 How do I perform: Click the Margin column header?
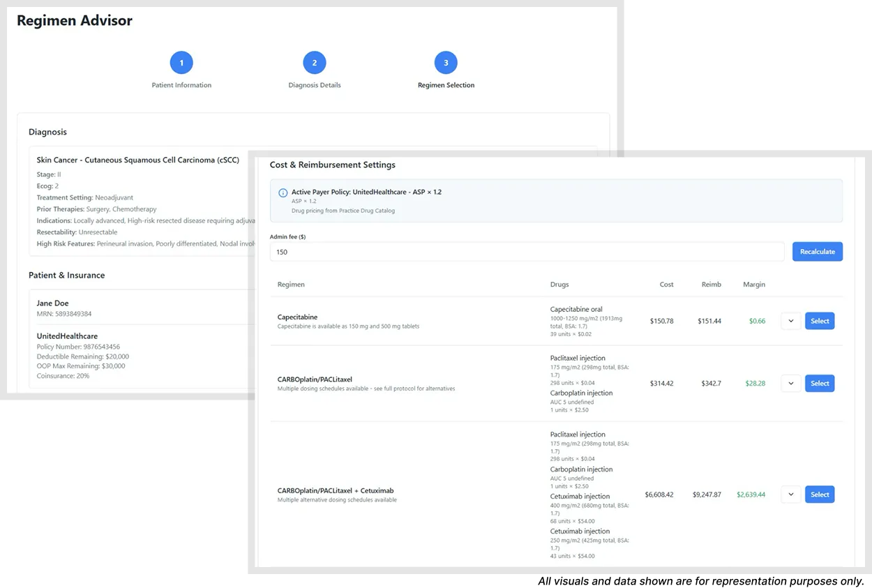(753, 285)
